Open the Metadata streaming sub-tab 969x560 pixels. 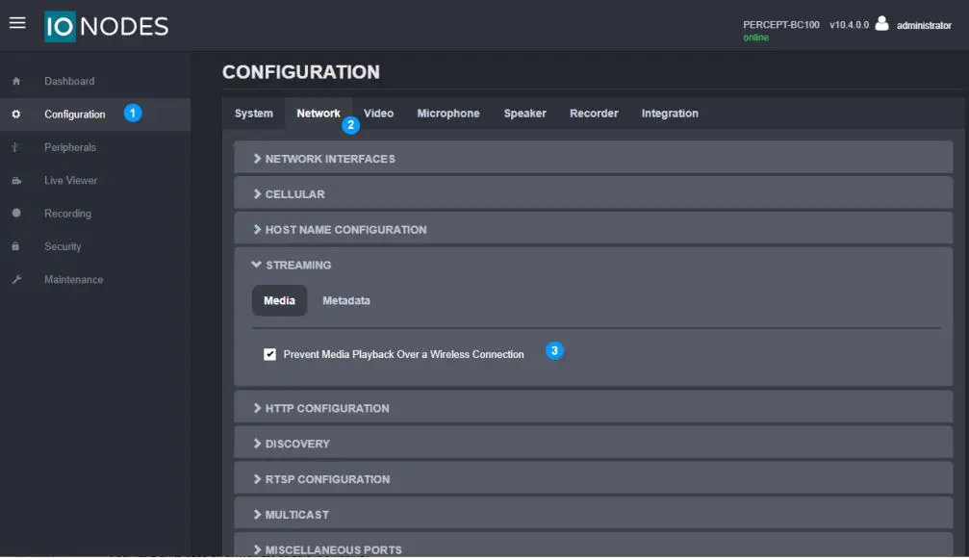click(x=345, y=301)
